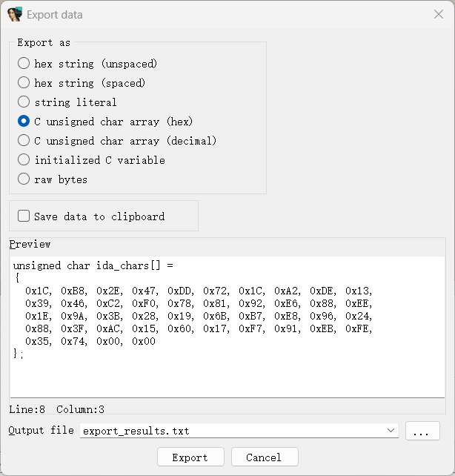This screenshot has height=476, width=455.
Task: Click the Cancel button
Action: coord(265,457)
